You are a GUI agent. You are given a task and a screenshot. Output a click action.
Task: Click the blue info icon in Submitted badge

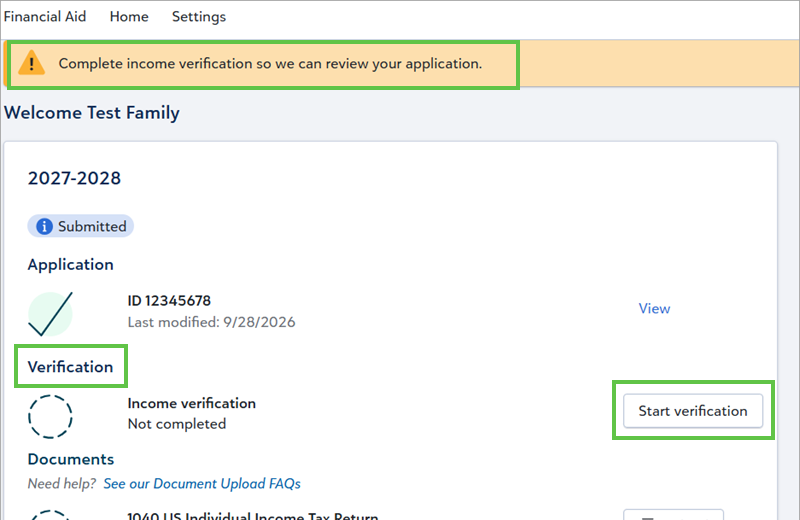tap(44, 226)
